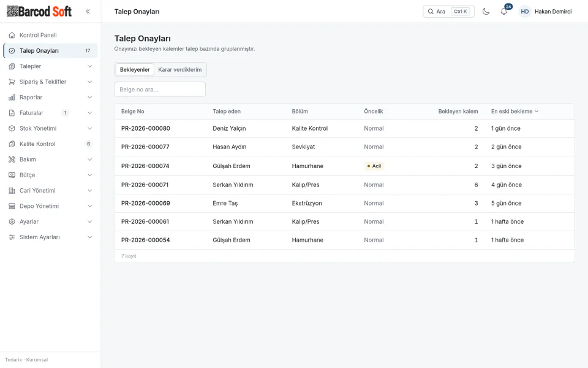The image size is (588, 368).
Task: Click the Acil priority badge
Action: point(374,166)
